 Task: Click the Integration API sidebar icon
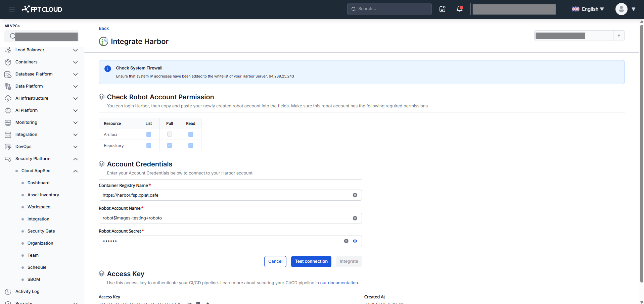(8, 135)
